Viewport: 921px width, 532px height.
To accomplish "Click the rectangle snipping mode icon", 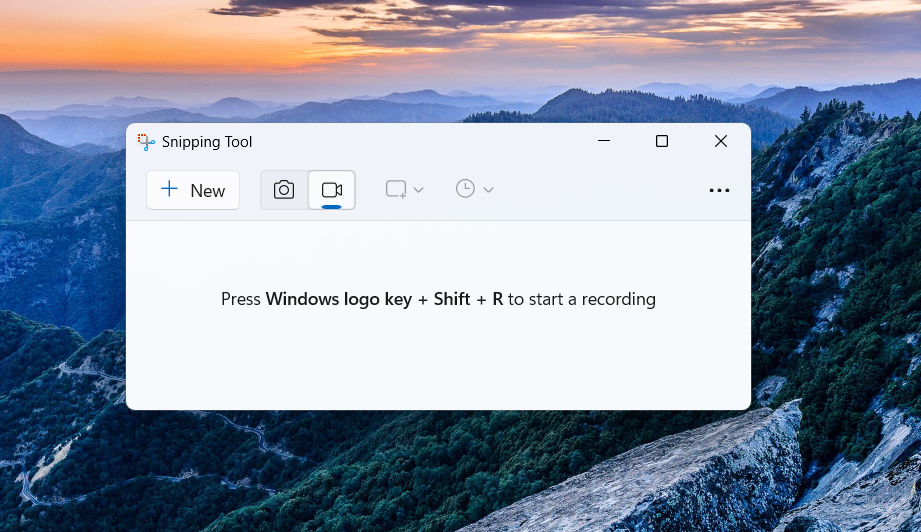I will (x=396, y=189).
